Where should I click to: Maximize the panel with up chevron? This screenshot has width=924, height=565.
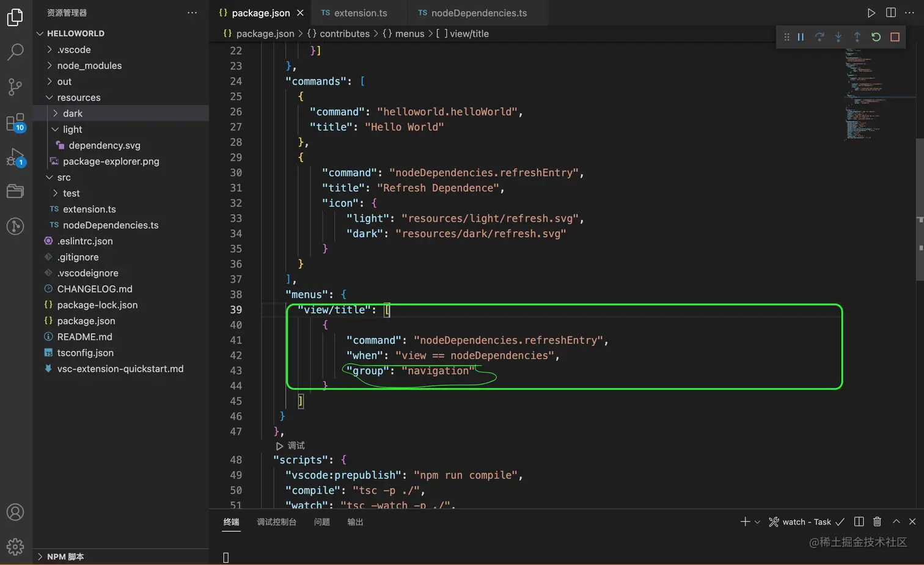click(x=896, y=522)
